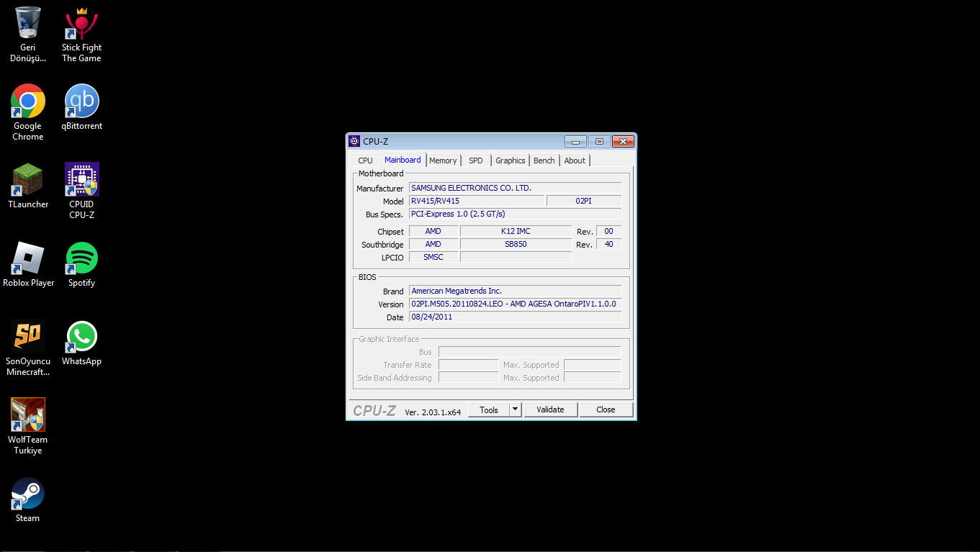Open the Memory tab
The height and width of the screenshot is (552, 980).
tap(443, 160)
